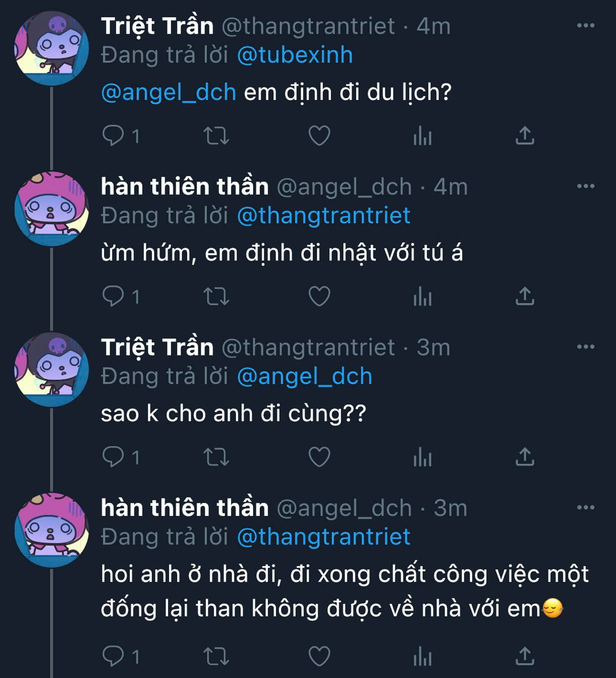Image resolution: width=616 pixels, height=678 pixels.
Task: Open more options for 'sao k cho anh' tweet
Action: pos(585,347)
